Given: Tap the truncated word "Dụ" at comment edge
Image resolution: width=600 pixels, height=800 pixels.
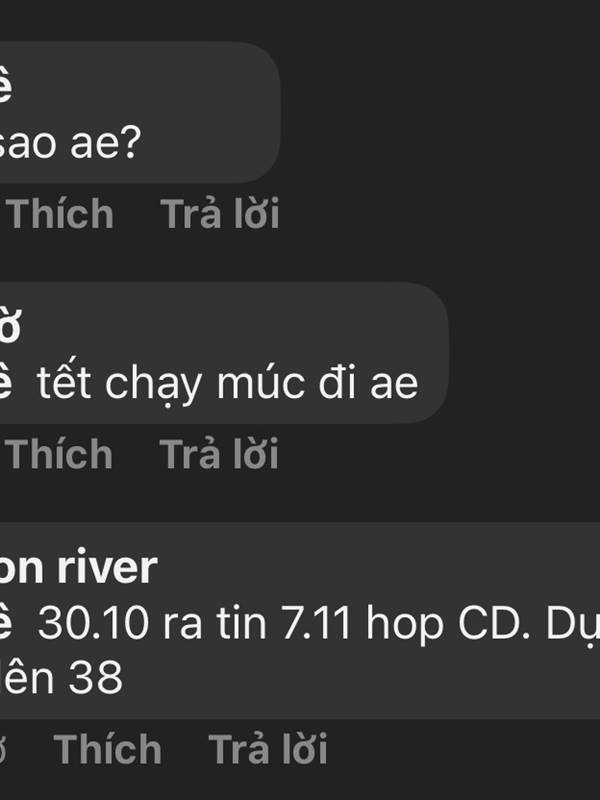Looking at the screenshot, I should (x=573, y=623).
